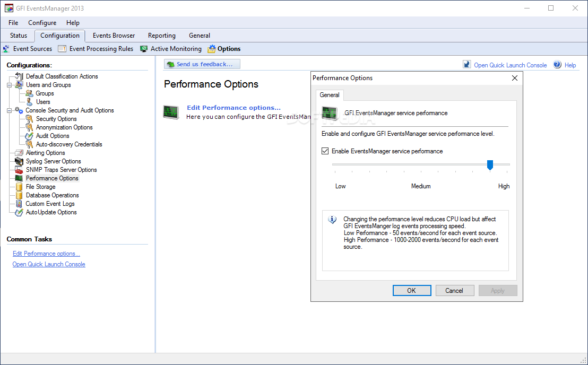The height and width of the screenshot is (365, 588).
Task: Click the Alerting Options icon
Action: (19, 153)
